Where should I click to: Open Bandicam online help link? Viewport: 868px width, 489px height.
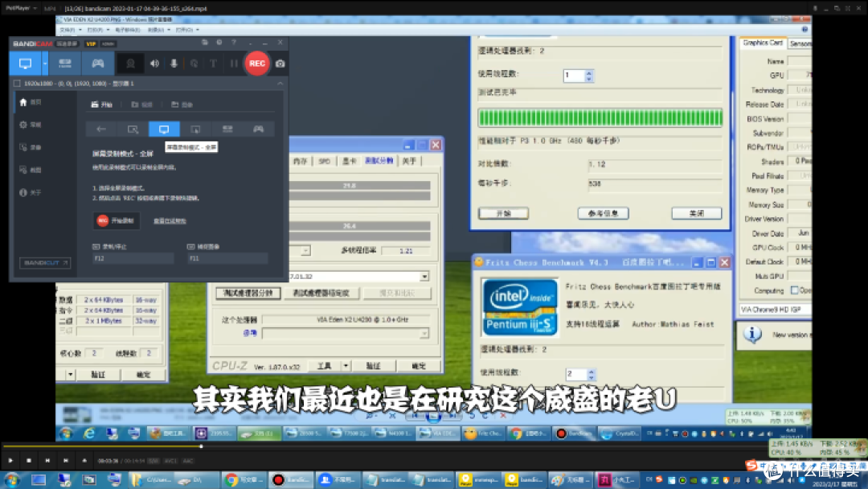pyautogui.click(x=170, y=221)
